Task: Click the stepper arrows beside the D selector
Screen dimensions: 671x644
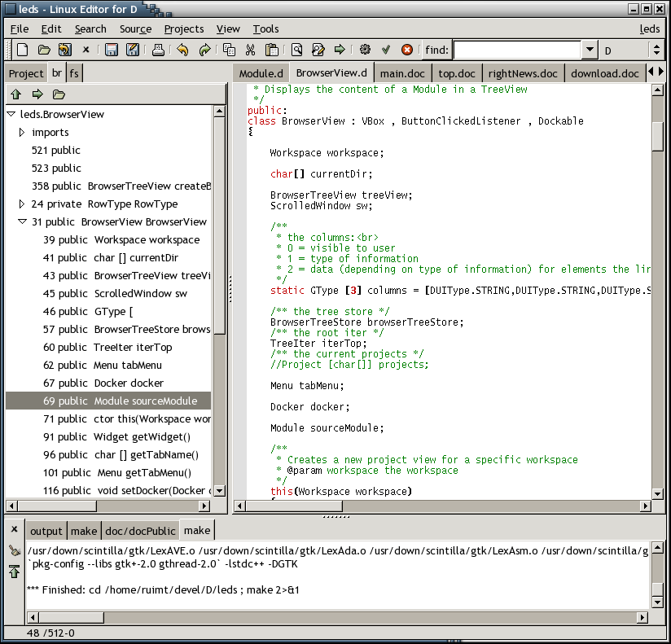Action: (x=657, y=50)
